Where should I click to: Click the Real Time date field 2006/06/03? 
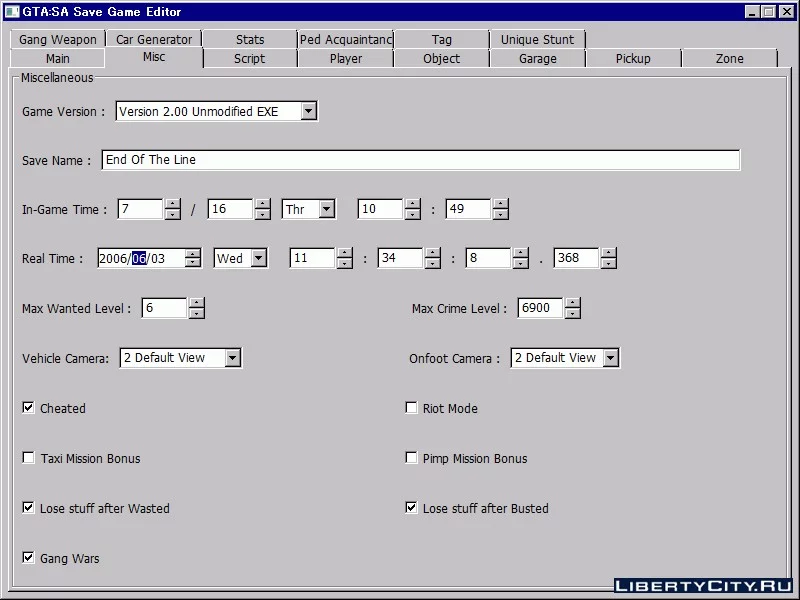(141, 258)
